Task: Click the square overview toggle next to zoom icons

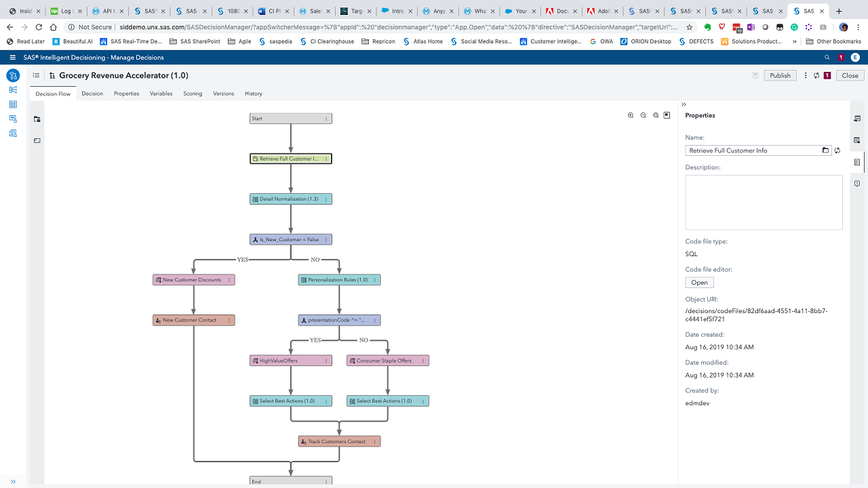Action: (x=667, y=115)
